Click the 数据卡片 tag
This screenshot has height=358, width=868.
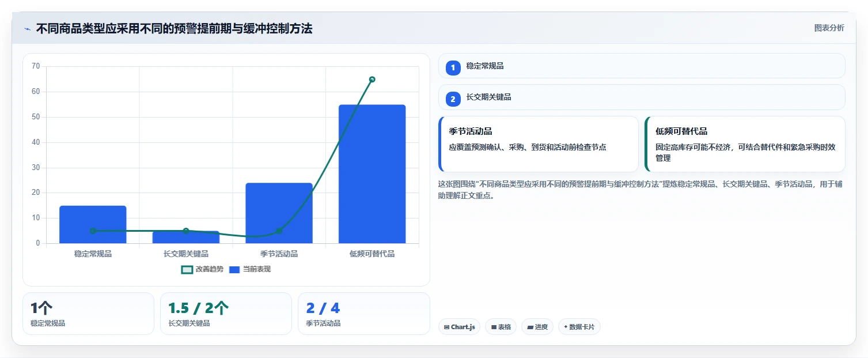click(579, 327)
